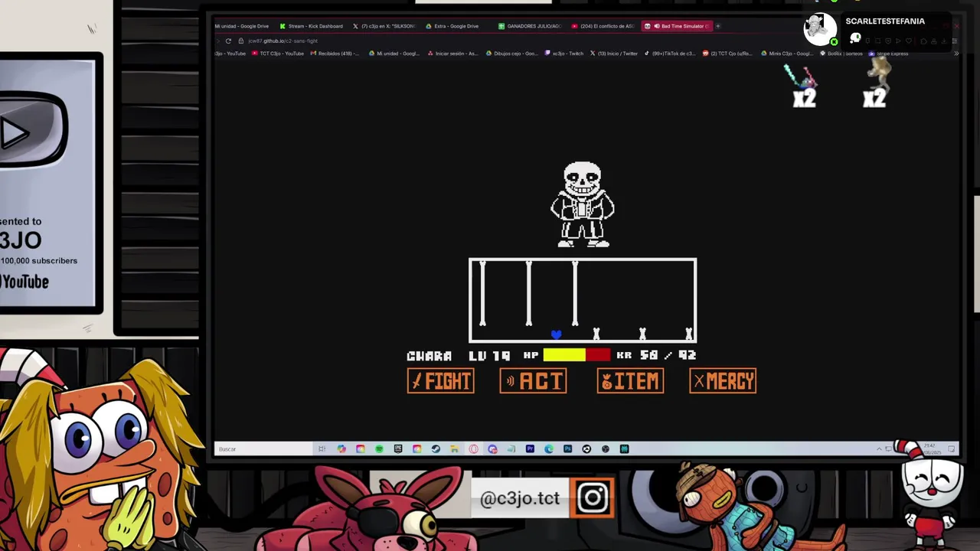Open Microsoft Edge from the taskbar
980x551 pixels.
pyautogui.click(x=549, y=449)
